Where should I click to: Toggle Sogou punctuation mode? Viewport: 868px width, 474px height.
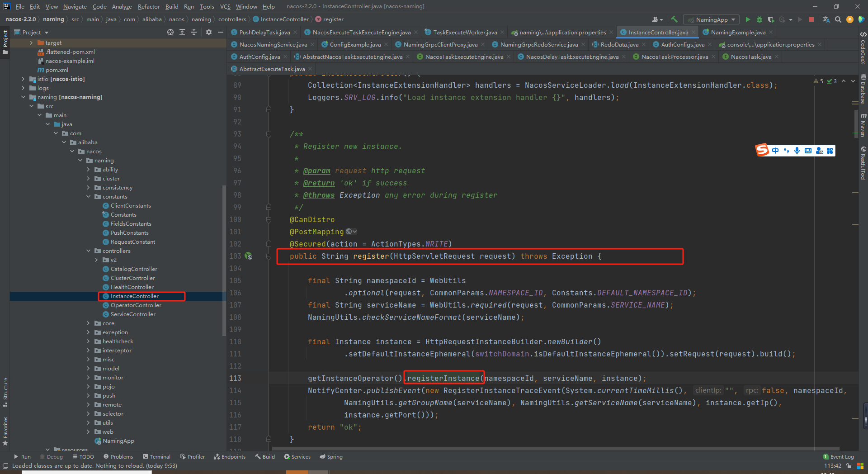point(786,151)
